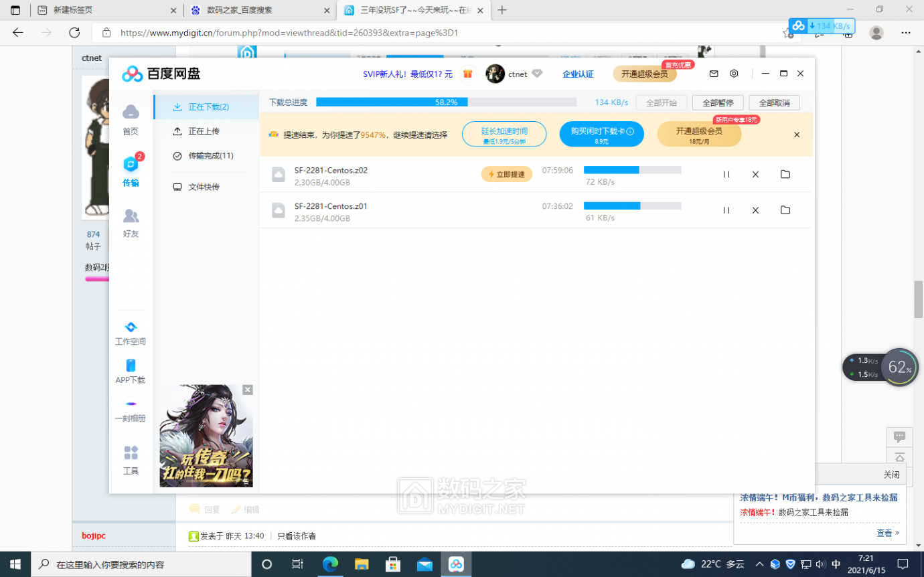Open bojipc user profile link
The width and height of the screenshot is (924, 577).
point(94,535)
